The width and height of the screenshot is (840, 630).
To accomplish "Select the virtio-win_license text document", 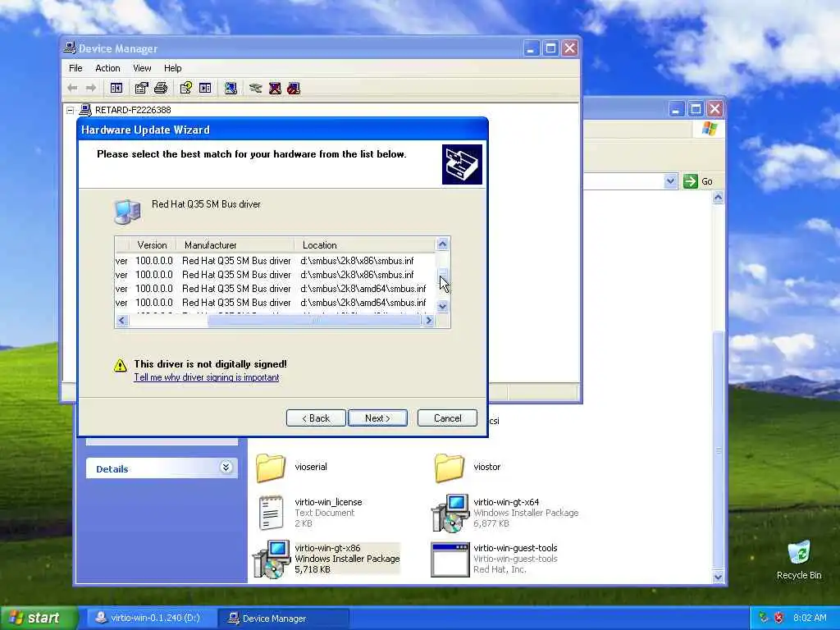I will coord(309,513).
